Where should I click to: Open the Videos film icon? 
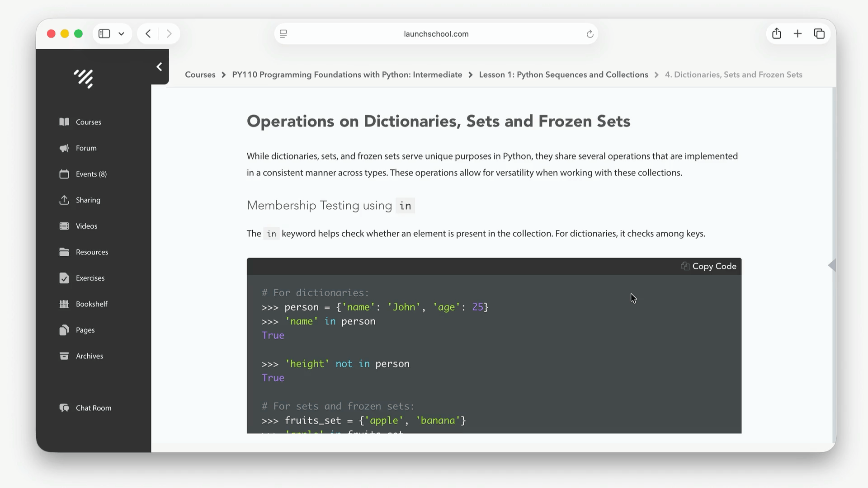[x=64, y=226]
